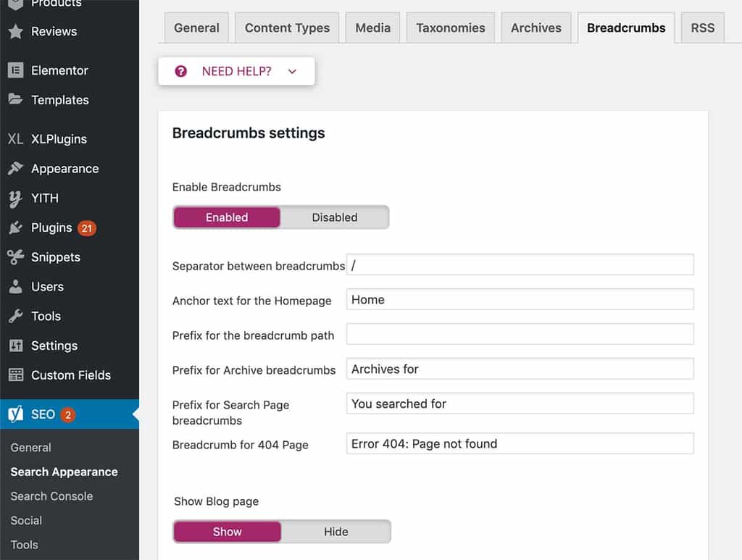Open the SEO menu item
Screen dimensions: 742x560
click(x=70, y=414)
